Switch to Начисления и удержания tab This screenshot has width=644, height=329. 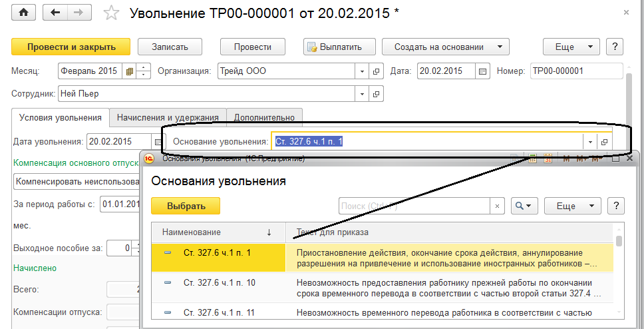pos(168,118)
